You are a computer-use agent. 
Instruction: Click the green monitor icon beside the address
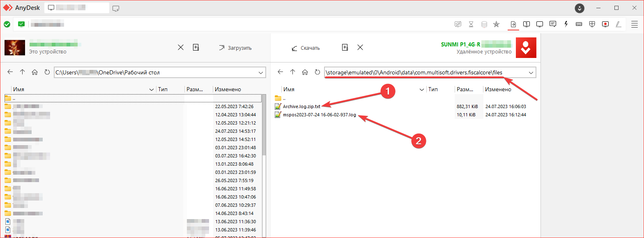21,24
